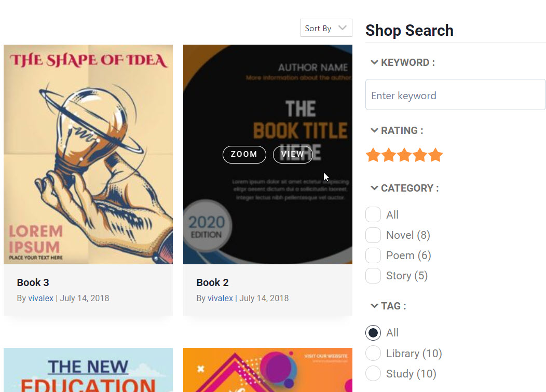Open the Sort By dropdown
The height and width of the screenshot is (392, 546).
click(326, 28)
